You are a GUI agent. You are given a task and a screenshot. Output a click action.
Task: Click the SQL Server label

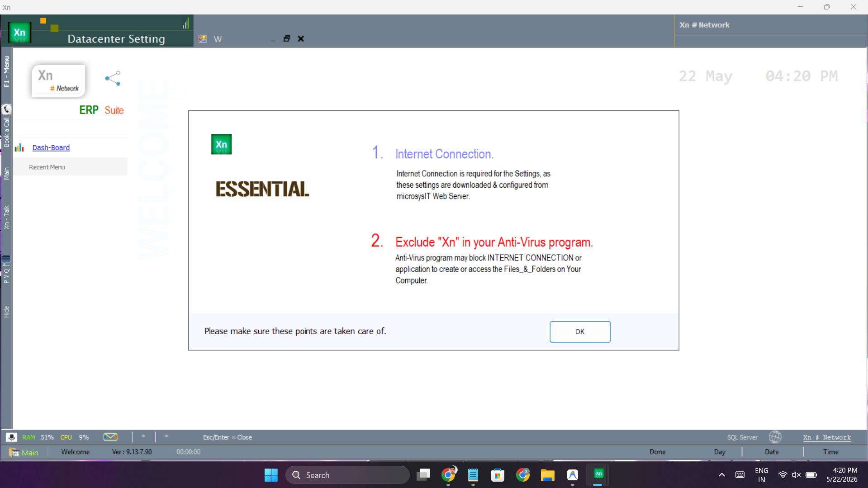click(x=742, y=437)
